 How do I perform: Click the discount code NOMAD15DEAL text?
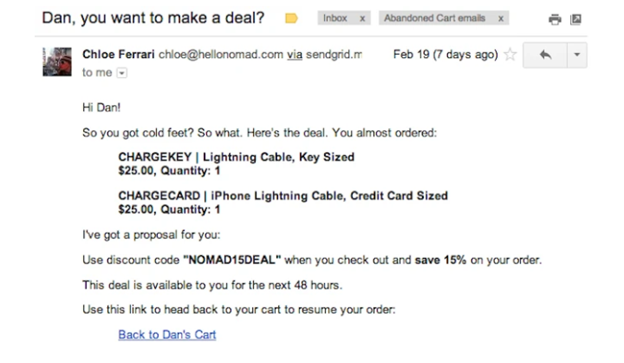(232, 260)
